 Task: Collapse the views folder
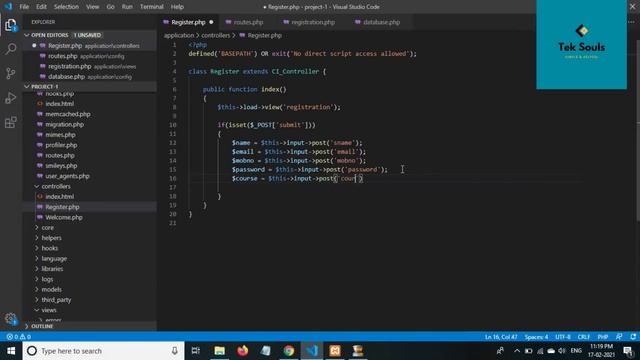click(x=49, y=310)
